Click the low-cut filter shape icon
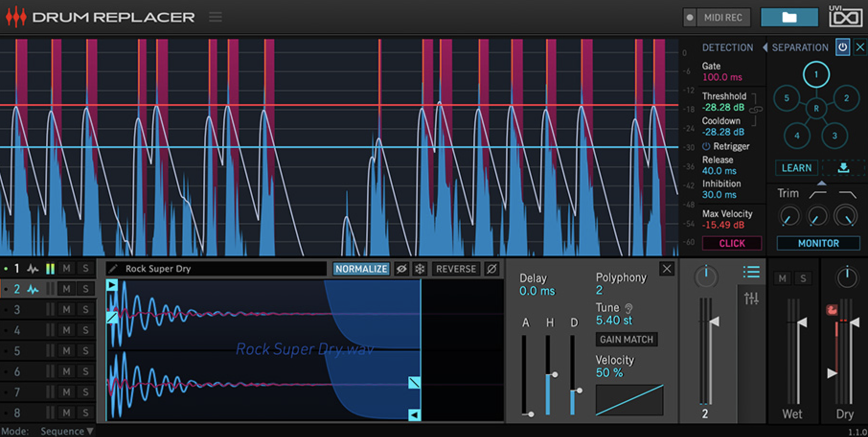This screenshot has width=868, height=437. (x=818, y=194)
